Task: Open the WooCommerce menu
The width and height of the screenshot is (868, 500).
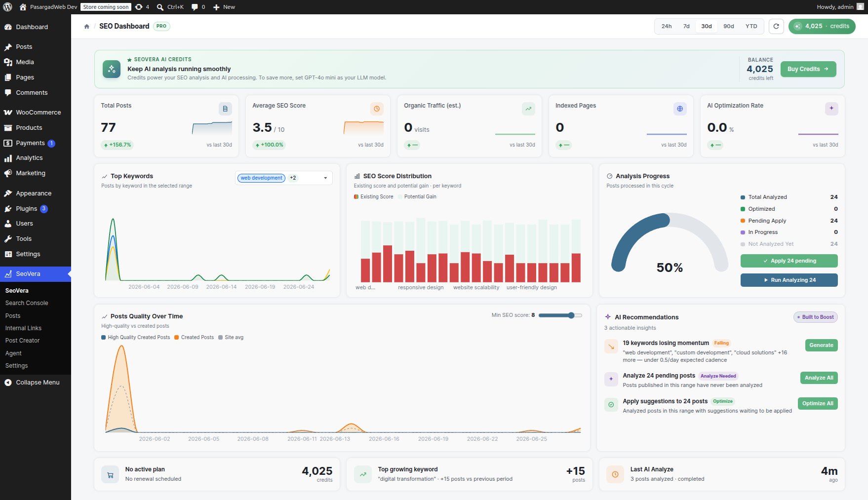Action: tap(36, 113)
